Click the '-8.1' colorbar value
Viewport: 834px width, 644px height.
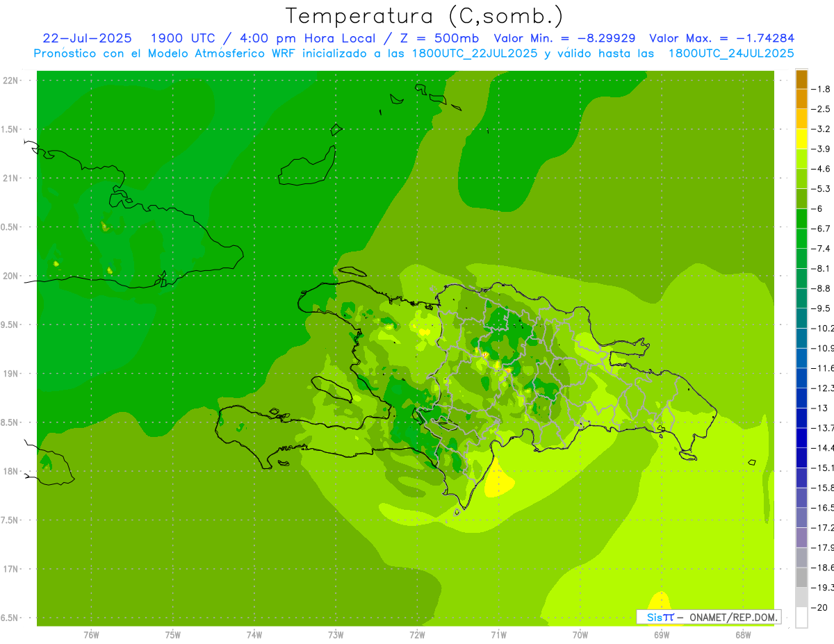pos(821,268)
